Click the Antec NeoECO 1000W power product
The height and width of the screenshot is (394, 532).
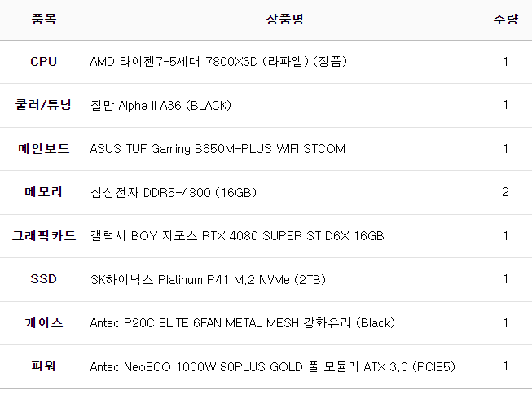coord(271,366)
